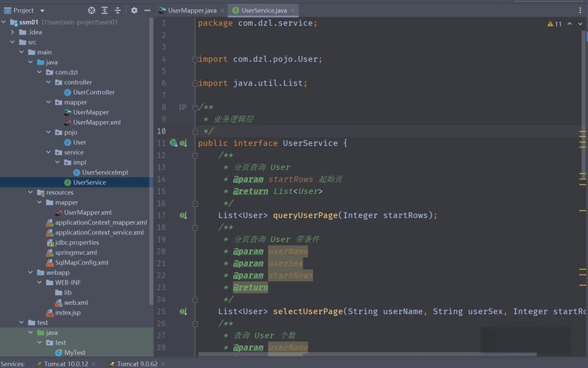The width and height of the screenshot is (588, 368).
Task: Collapse the WEB-INF folder
Action: point(39,282)
